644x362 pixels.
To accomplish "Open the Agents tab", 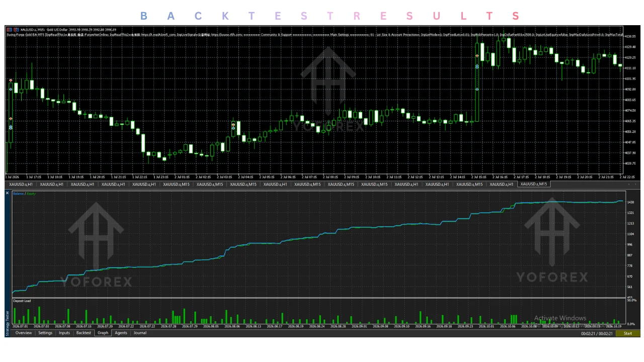I will click(121, 333).
